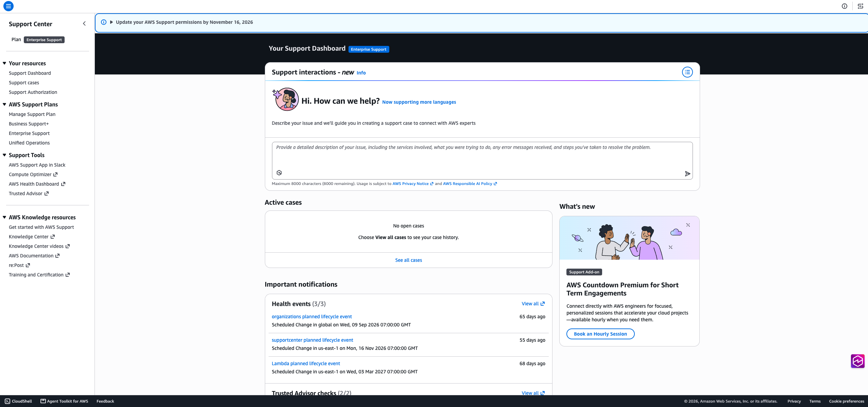Click the attachment icon in the issue box
Image resolution: width=868 pixels, height=407 pixels.
279,173
